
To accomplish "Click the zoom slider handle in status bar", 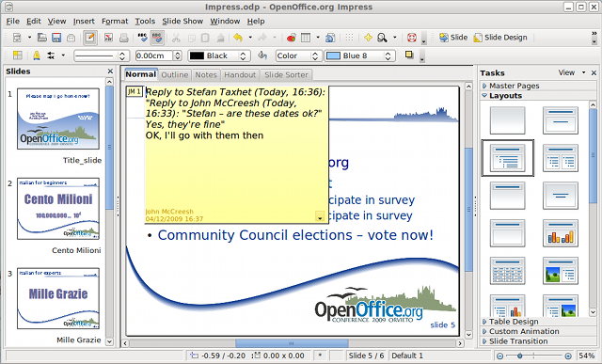I will (519, 356).
